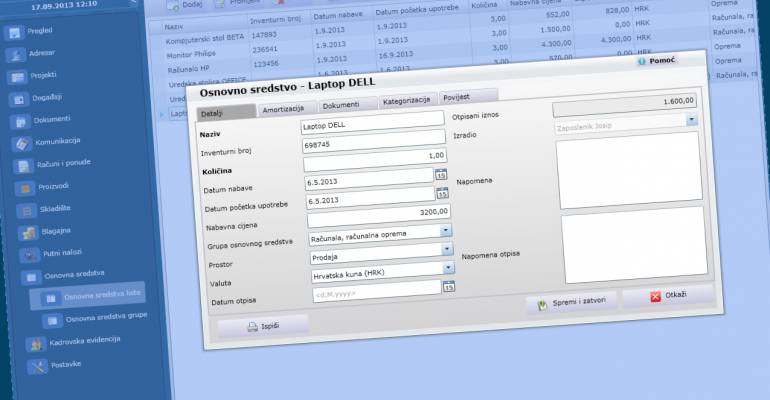Image resolution: width=770 pixels, height=400 pixels.
Task: Click printer icon on Ispiši button
Action: (x=252, y=327)
